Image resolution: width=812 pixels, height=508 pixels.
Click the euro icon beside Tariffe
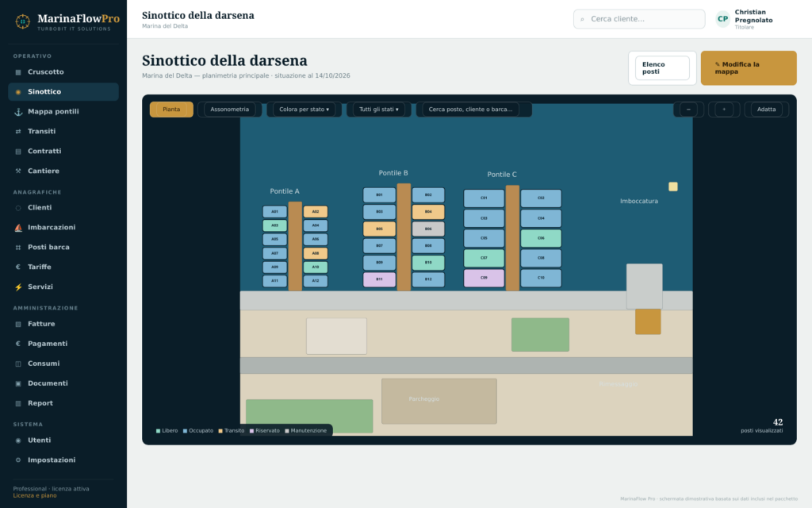click(18, 267)
